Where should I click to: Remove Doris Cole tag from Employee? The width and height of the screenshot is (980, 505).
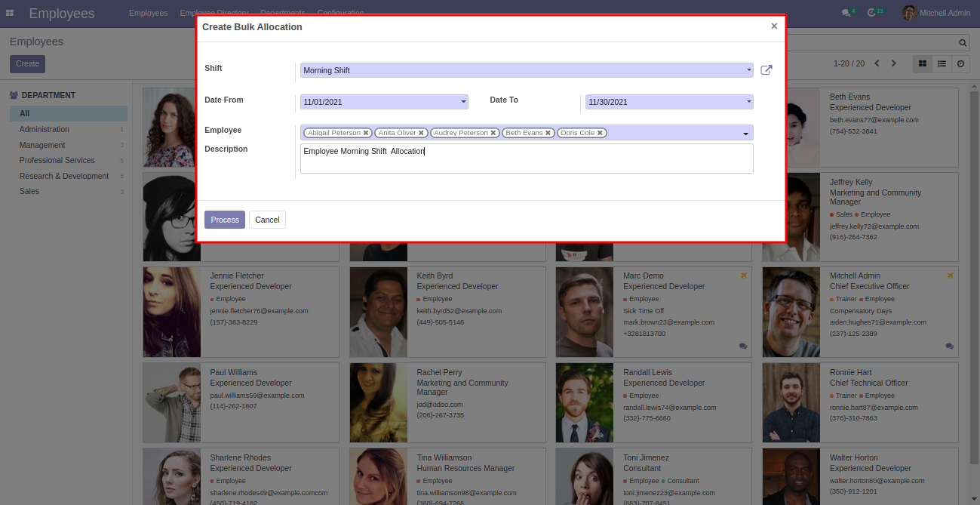coord(600,133)
